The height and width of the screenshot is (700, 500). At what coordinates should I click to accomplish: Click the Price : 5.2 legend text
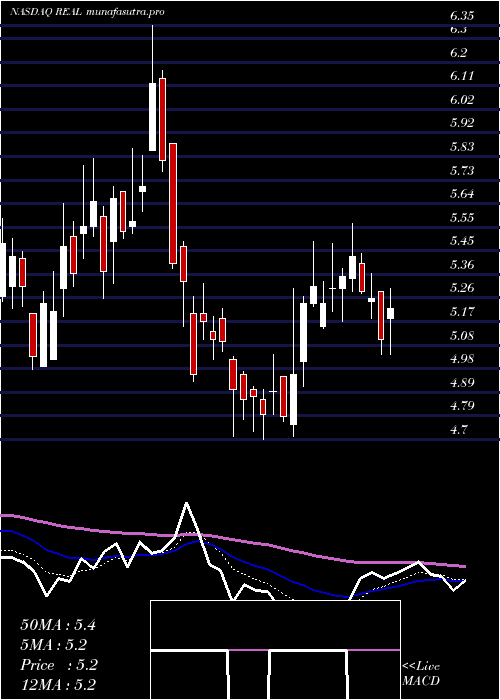pos(58,665)
